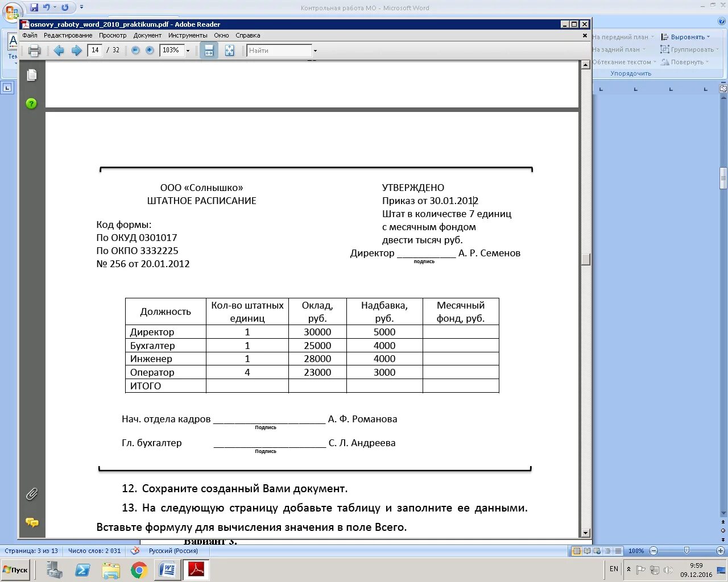Switch Word to Outline view
This screenshot has width=728, height=582.
click(x=608, y=551)
